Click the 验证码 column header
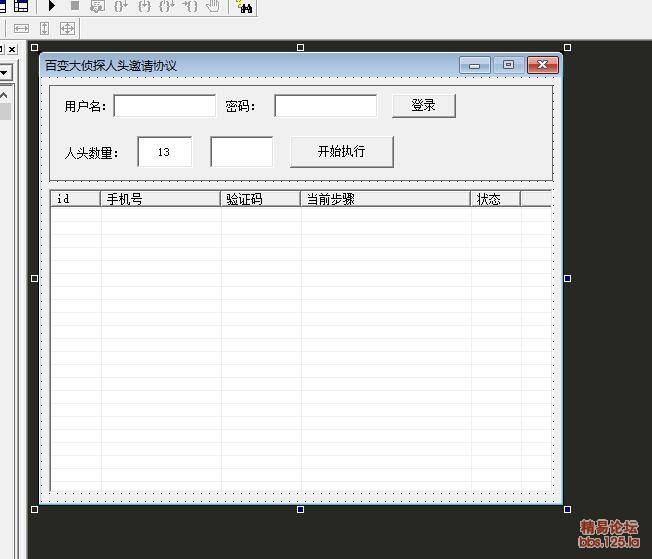Viewport: 652px width, 559px height. click(x=260, y=199)
